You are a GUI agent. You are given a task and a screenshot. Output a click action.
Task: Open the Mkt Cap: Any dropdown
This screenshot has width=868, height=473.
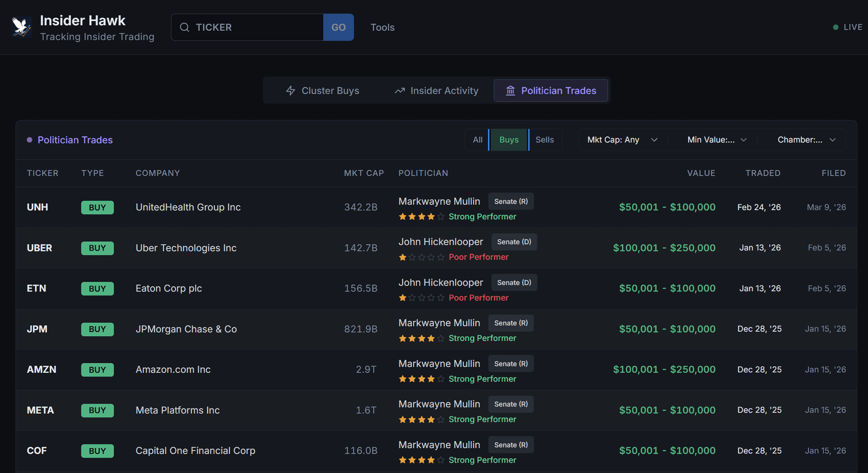click(623, 140)
